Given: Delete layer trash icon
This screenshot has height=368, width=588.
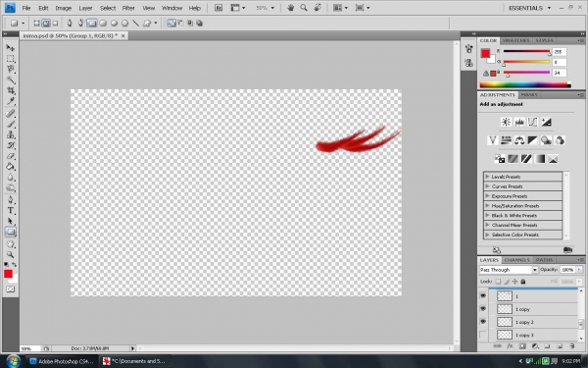Looking at the screenshot, I should pos(571,346).
